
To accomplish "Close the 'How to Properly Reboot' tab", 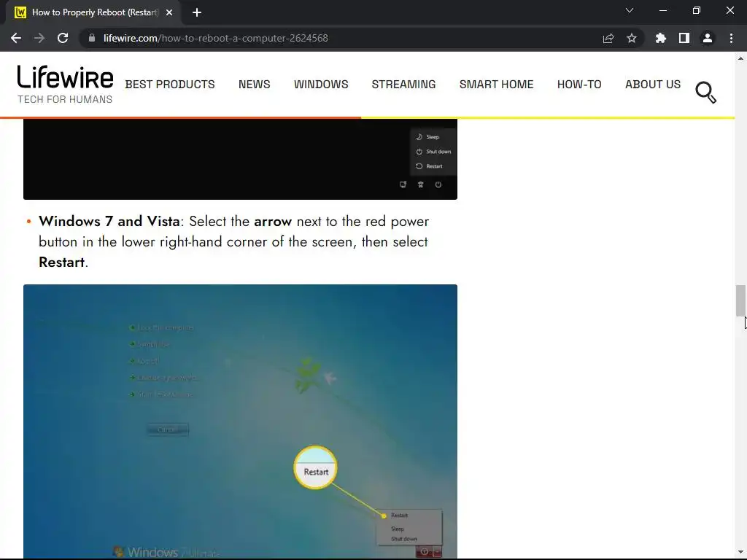I will coord(169,12).
